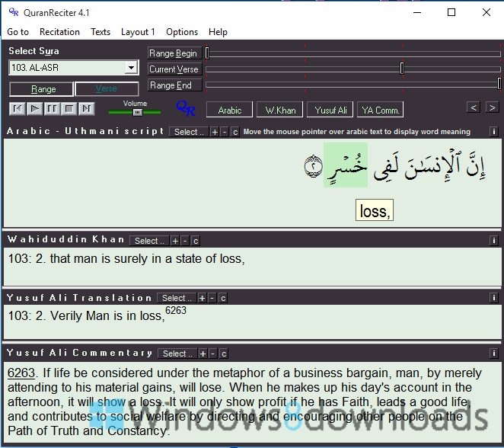Jump to the first verse with the skip-back button
The image size is (504, 448).
[18, 109]
